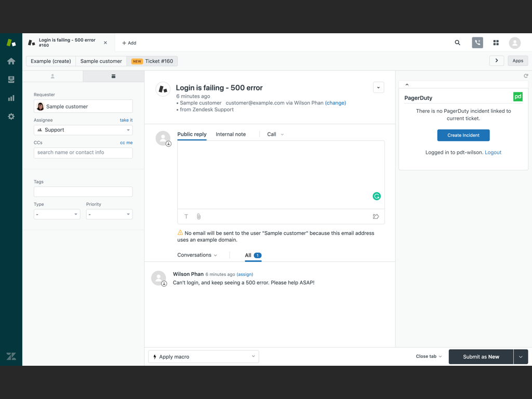
Task: Open Reporting from the left sidebar
Action: point(11,98)
